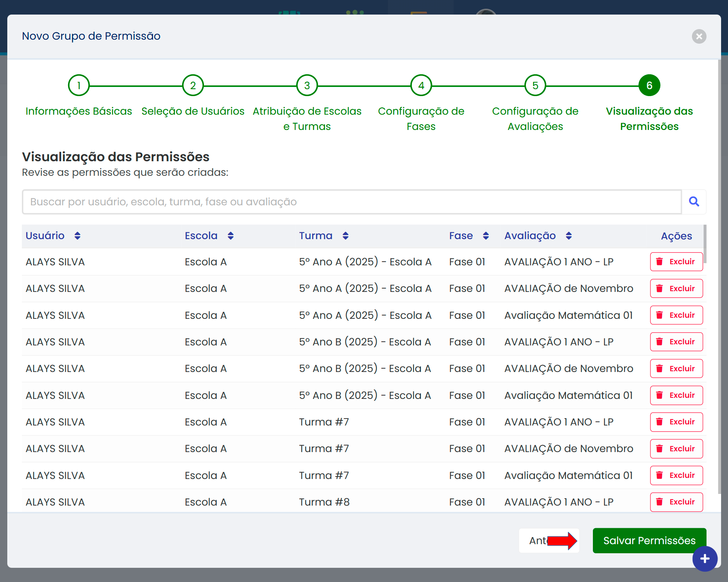Jump to step 3 circle Atribuição de Escolas
This screenshot has width=728, height=582.
tap(307, 86)
